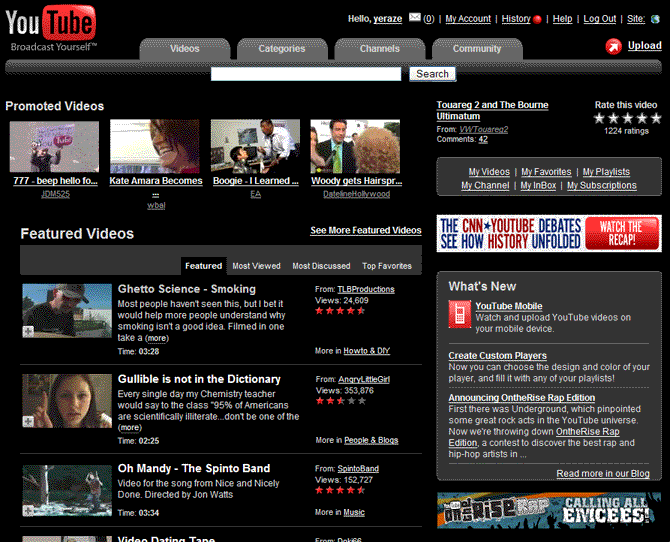Open Gullible is not in the Dictionary thumbnail

pos(67,401)
